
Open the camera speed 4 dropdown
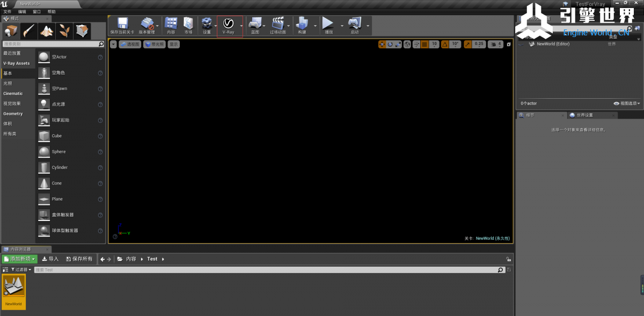point(496,44)
